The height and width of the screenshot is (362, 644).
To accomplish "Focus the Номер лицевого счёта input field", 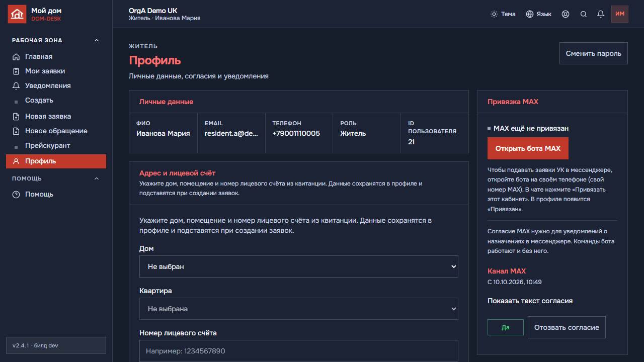I will [299, 351].
